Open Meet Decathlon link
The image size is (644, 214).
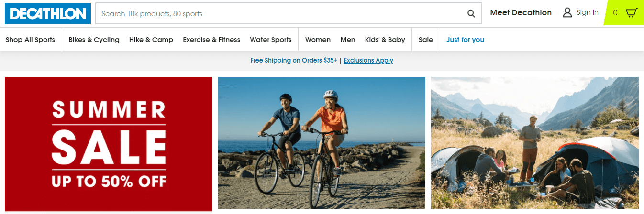pos(521,13)
